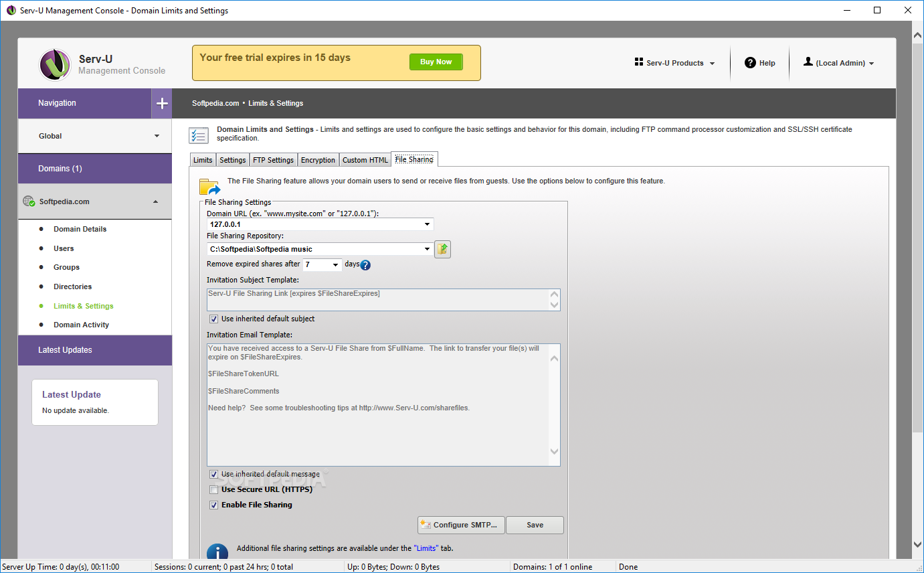
Task: Click the Navigation header
Action: (85, 103)
